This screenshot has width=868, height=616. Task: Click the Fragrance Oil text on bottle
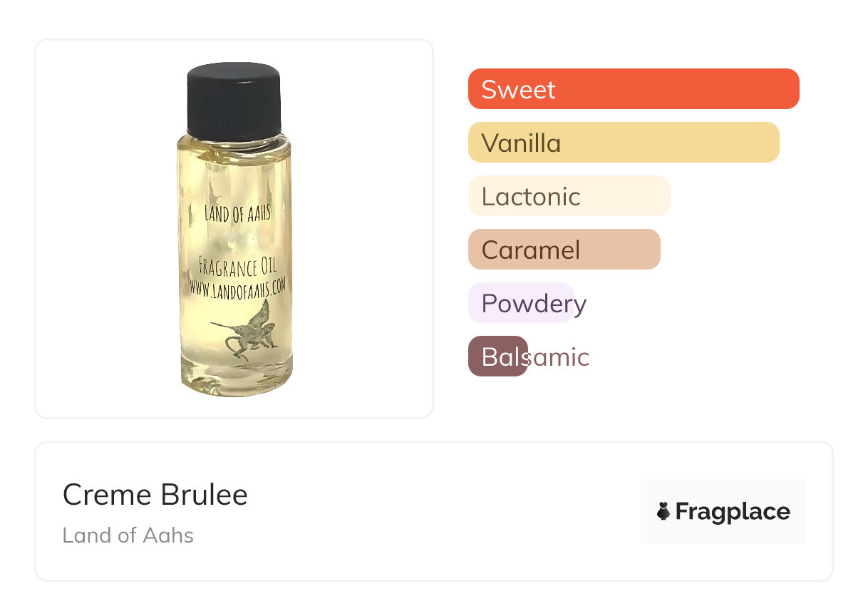(x=237, y=268)
